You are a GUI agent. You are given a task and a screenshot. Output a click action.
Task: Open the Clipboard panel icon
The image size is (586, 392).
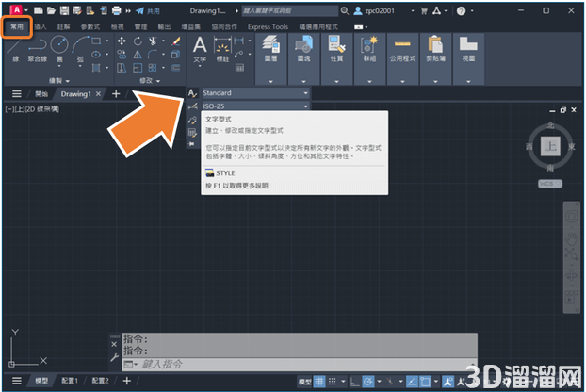tap(435, 49)
